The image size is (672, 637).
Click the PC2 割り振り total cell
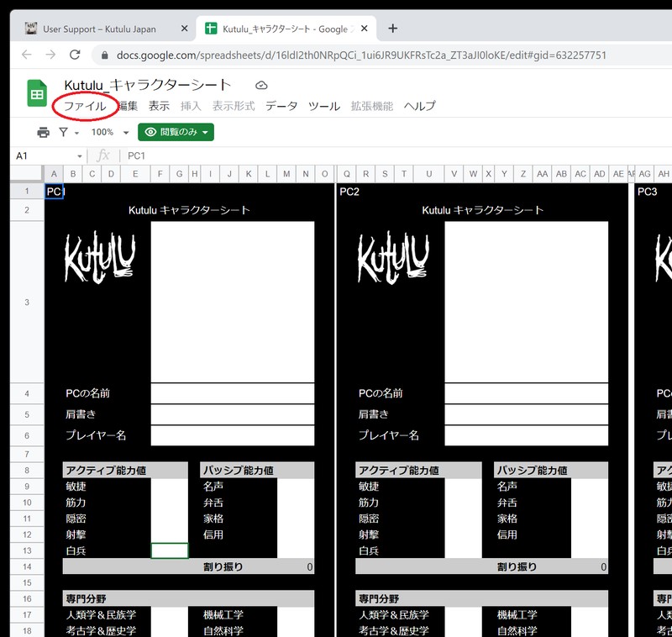590,566
